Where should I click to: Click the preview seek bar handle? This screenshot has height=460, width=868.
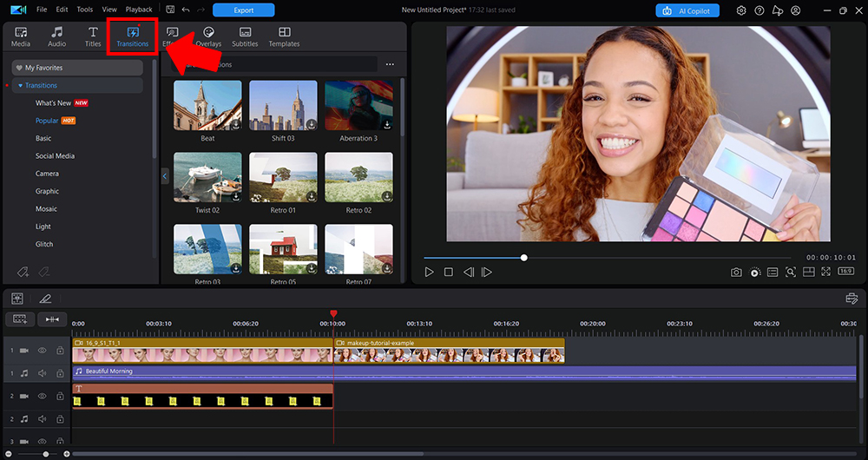point(524,258)
